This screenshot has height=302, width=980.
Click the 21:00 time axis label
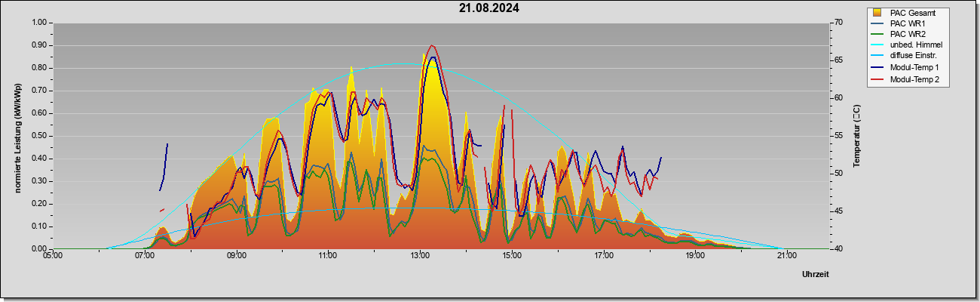[786, 254]
